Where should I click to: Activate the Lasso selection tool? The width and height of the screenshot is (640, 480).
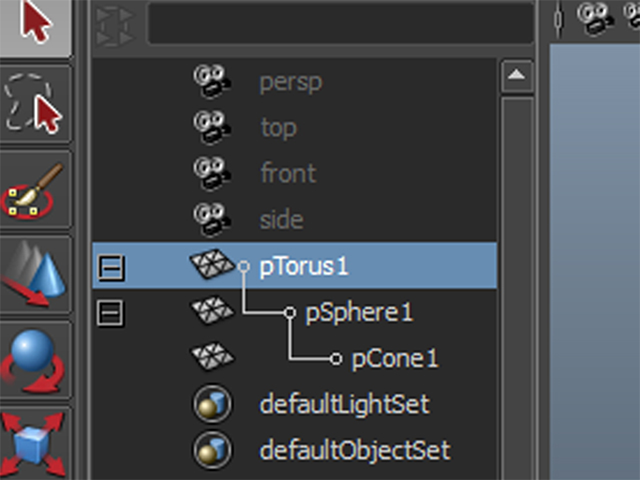tap(36, 104)
